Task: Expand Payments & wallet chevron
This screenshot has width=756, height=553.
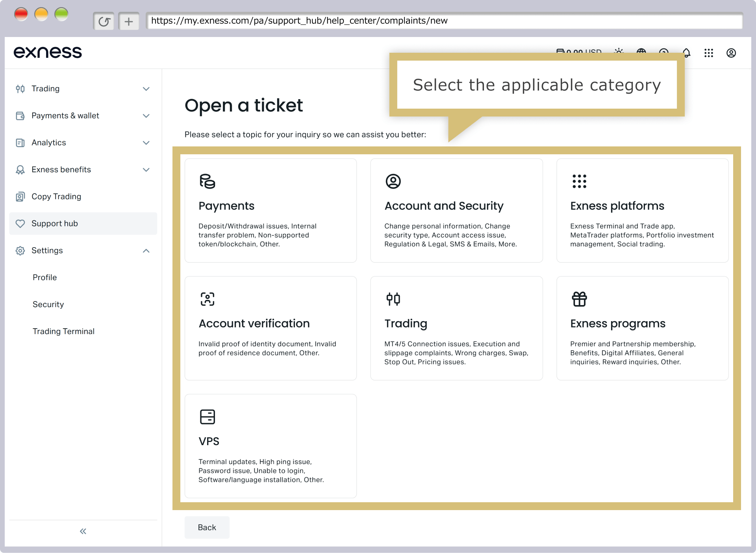Action: [x=146, y=116]
